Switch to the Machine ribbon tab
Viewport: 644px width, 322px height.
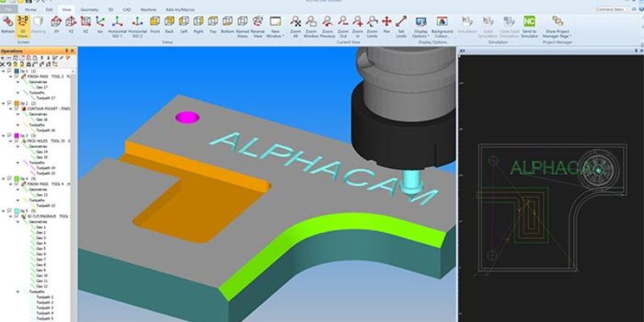[x=148, y=9]
